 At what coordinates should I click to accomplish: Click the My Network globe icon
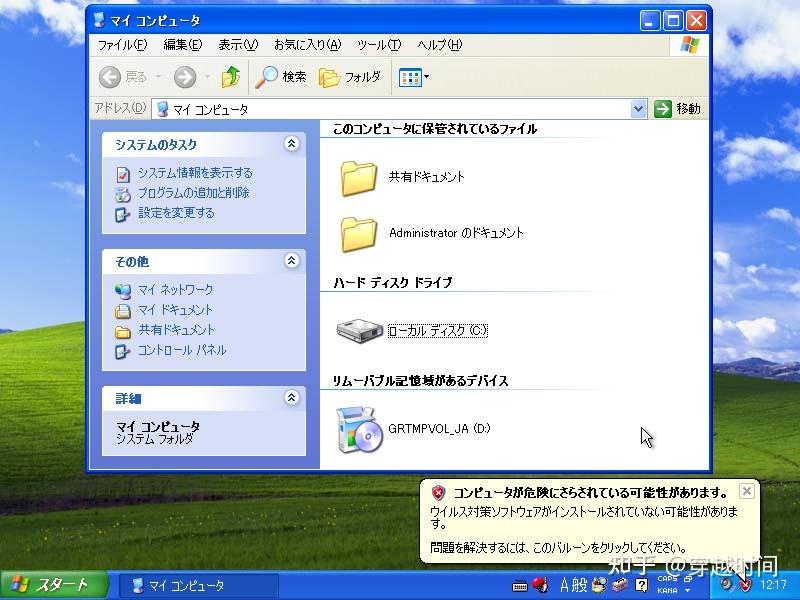pyautogui.click(x=122, y=291)
